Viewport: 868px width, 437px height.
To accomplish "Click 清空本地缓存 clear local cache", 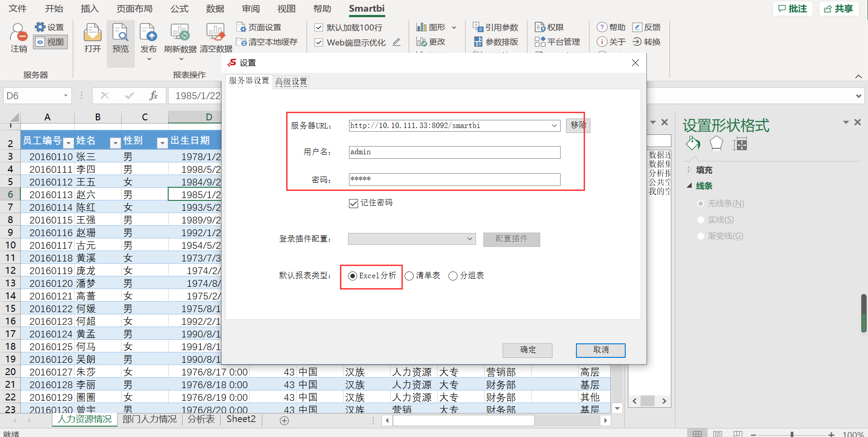I will pos(267,42).
